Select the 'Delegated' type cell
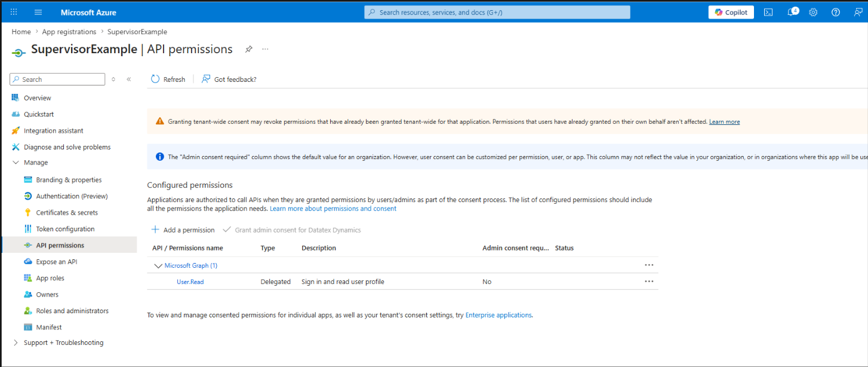868x367 pixels. tap(276, 282)
